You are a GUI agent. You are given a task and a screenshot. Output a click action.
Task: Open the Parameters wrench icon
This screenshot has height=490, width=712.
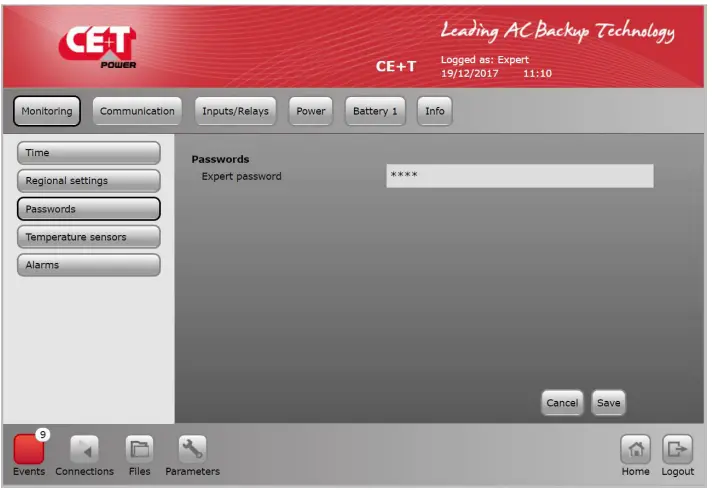[192, 449]
